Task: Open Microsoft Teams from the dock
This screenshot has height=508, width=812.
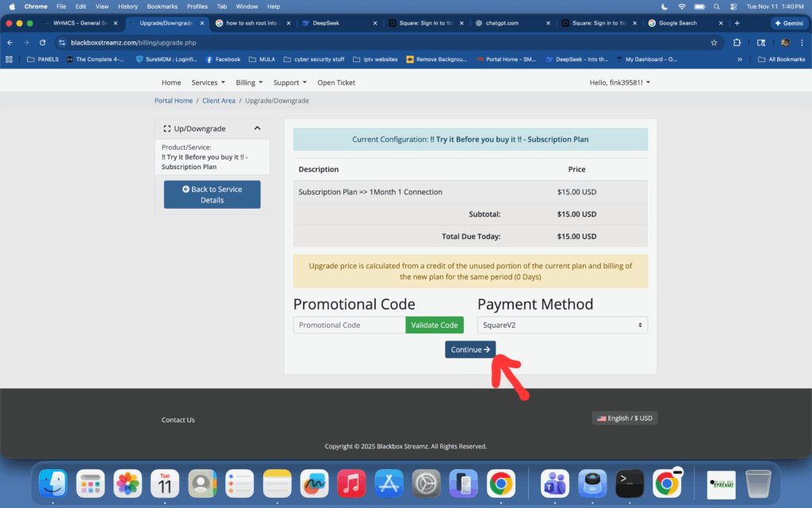Action: coord(555,483)
